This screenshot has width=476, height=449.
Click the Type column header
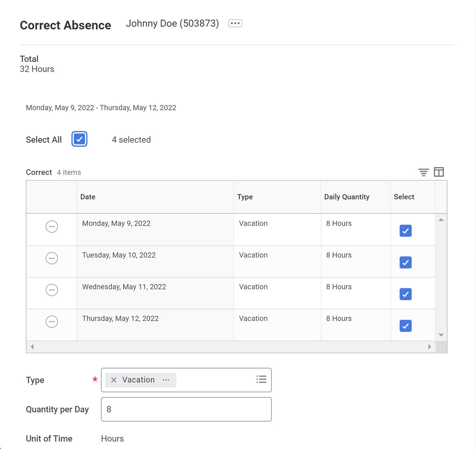click(277, 197)
